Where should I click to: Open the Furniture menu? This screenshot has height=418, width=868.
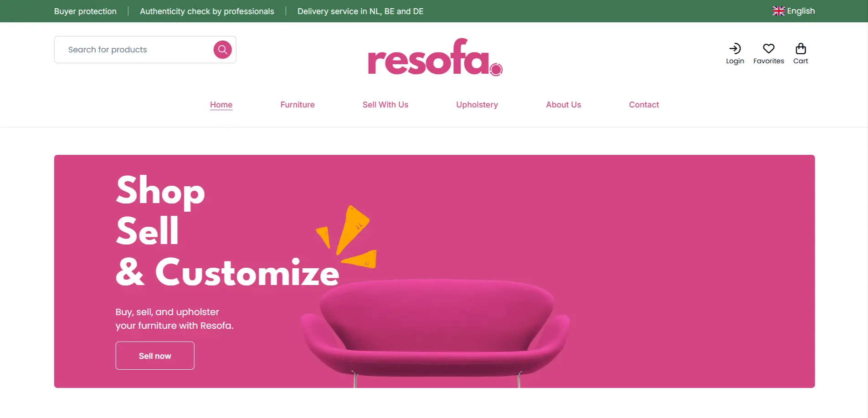pyautogui.click(x=298, y=105)
